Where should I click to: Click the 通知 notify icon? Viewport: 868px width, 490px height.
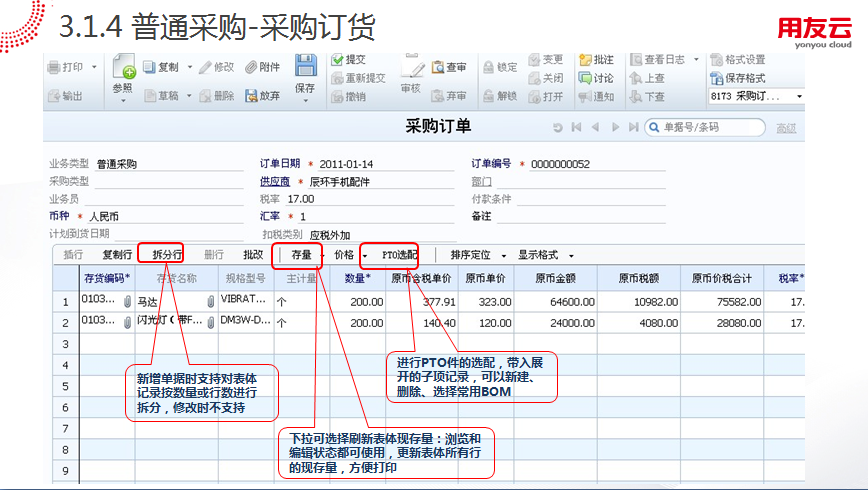click(x=585, y=97)
